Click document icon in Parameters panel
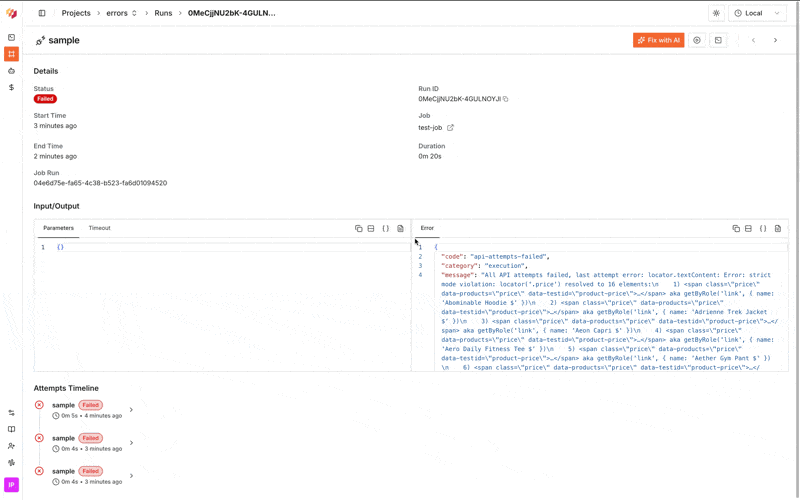 401,229
